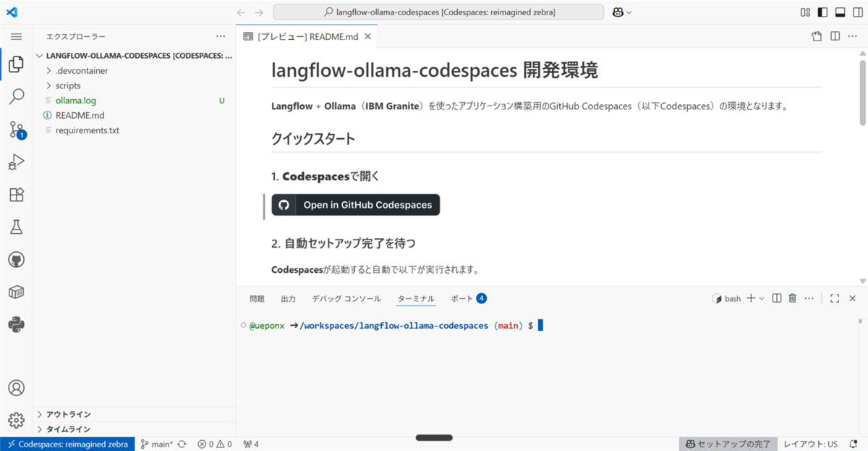The height and width of the screenshot is (451, 868).
Task: Click the Open in GitHub Codespaces button
Action: (356, 205)
